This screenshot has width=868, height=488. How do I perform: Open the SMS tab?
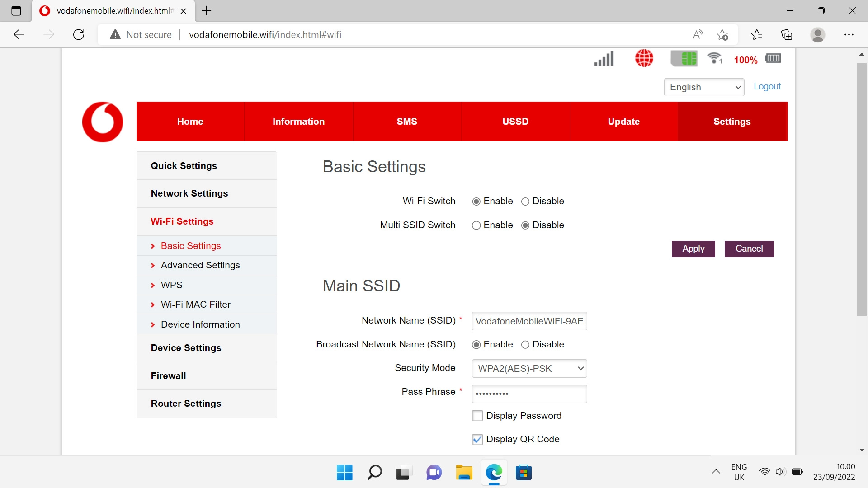[x=407, y=122]
